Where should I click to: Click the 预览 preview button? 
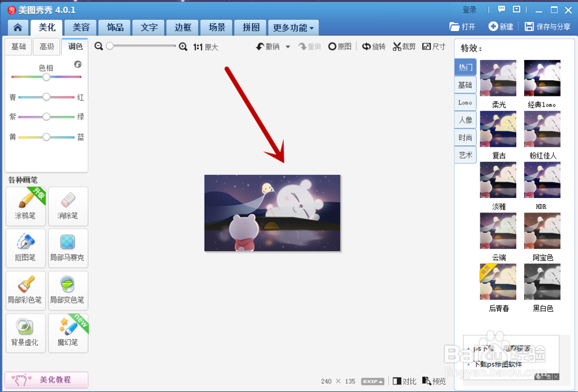coord(434,382)
